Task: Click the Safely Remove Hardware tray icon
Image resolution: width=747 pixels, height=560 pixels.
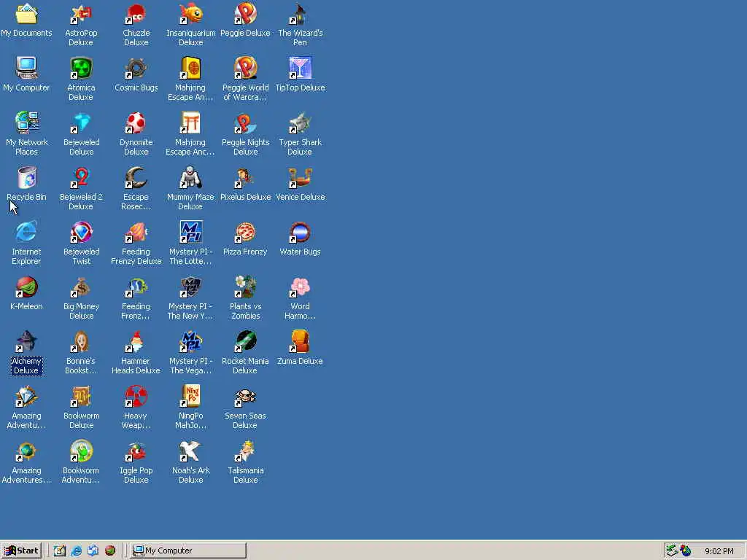Action: coord(672,551)
